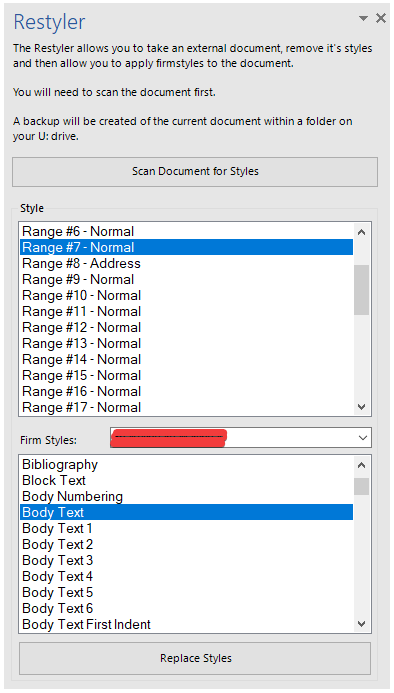The width and height of the screenshot is (394, 693).
Task: Select Range #9 - Normal
Action: [x=186, y=279]
